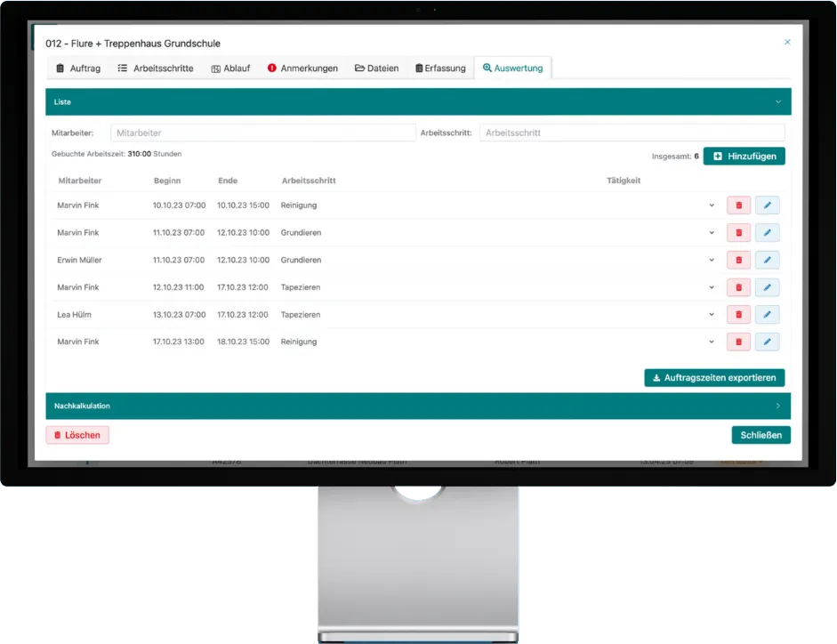Viewport: 837px width, 644px height.
Task: Delete Lea Hülm's Tapezieren entry
Action: (x=738, y=315)
